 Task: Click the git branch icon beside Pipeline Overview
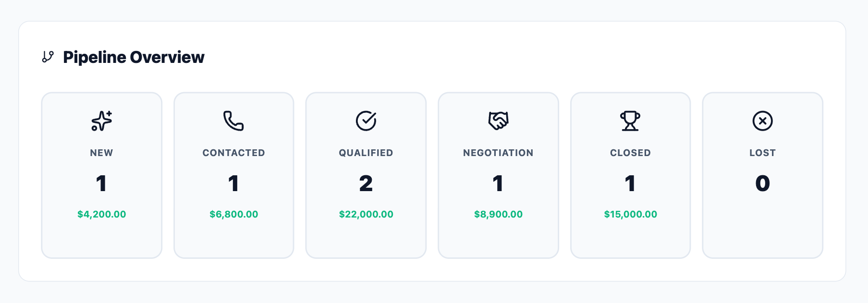point(48,57)
